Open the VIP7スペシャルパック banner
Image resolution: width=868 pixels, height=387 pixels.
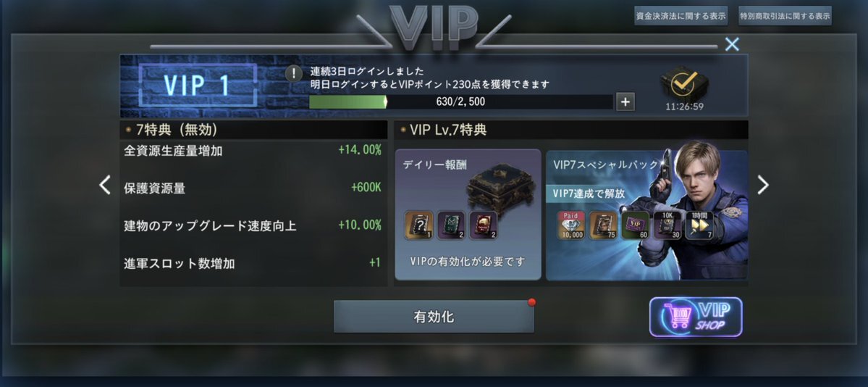point(646,215)
